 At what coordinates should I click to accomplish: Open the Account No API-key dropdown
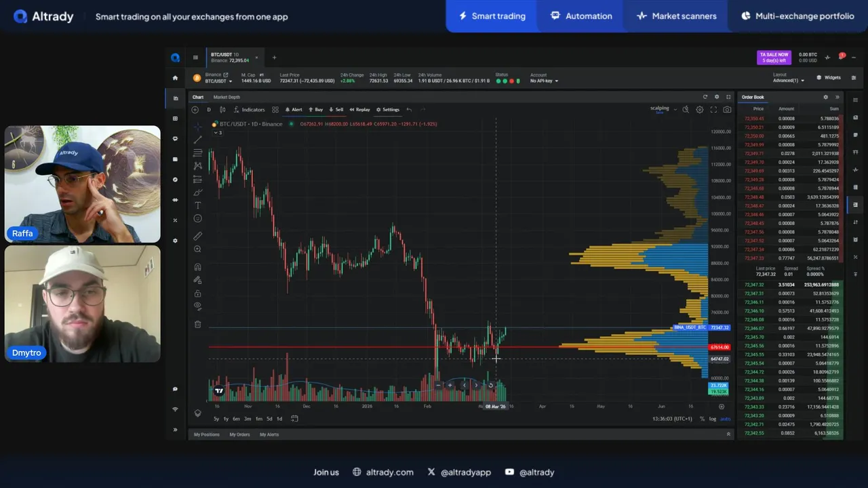point(545,81)
